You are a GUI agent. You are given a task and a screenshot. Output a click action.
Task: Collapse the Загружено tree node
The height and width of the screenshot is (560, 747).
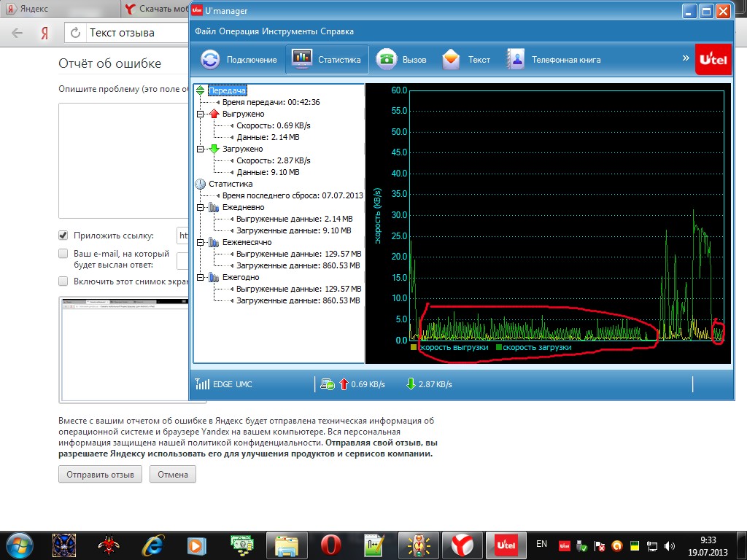tap(201, 149)
